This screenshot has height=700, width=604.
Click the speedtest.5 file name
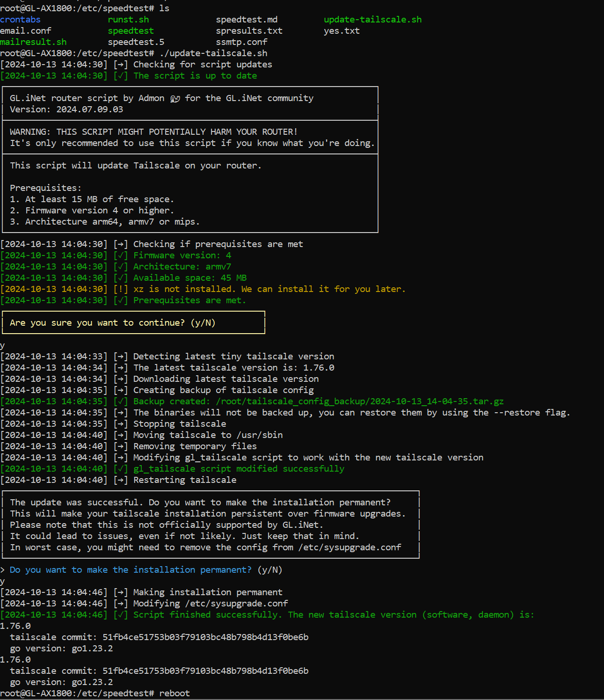tap(136, 42)
